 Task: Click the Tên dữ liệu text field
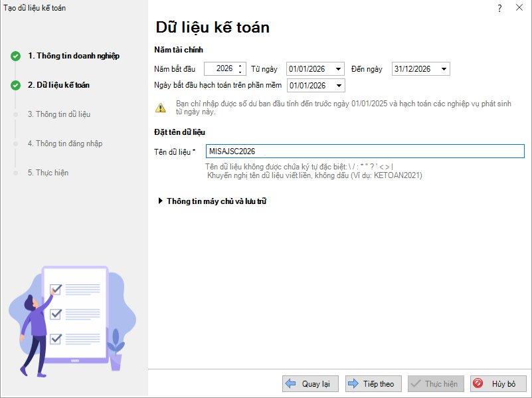click(x=364, y=151)
